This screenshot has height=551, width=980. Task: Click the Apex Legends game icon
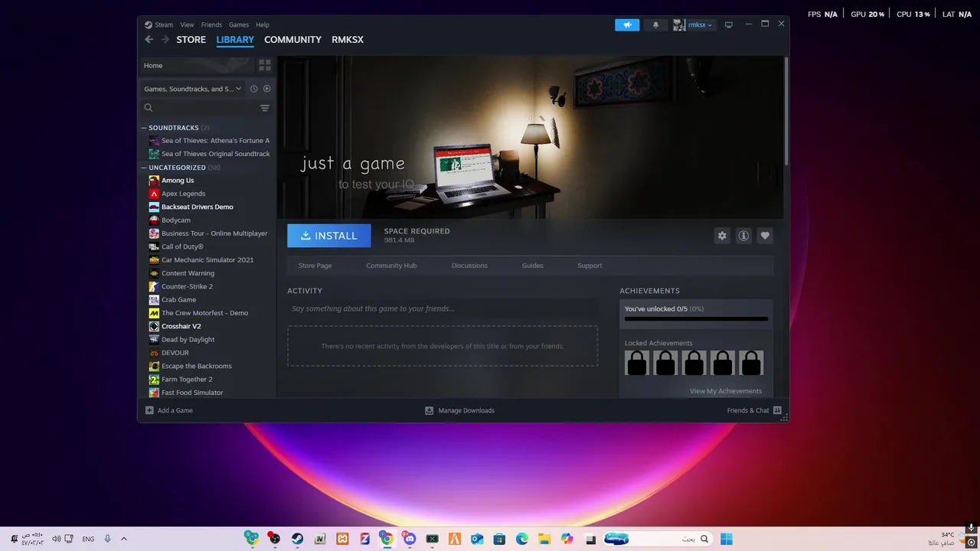[x=154, y=194]
